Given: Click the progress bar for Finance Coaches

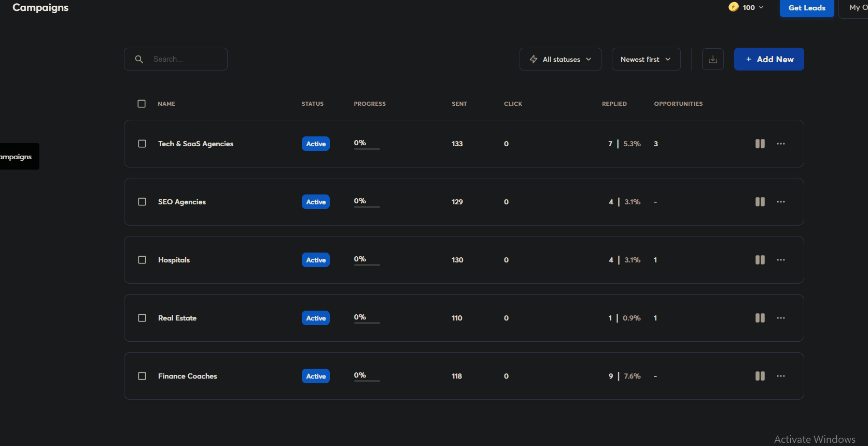Looking at the screenshot, I should [367, 381].
